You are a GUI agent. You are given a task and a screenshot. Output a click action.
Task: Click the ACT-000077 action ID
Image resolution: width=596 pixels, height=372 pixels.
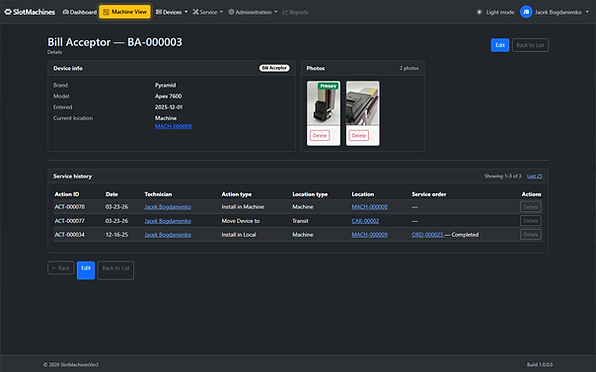click(70, 221)
